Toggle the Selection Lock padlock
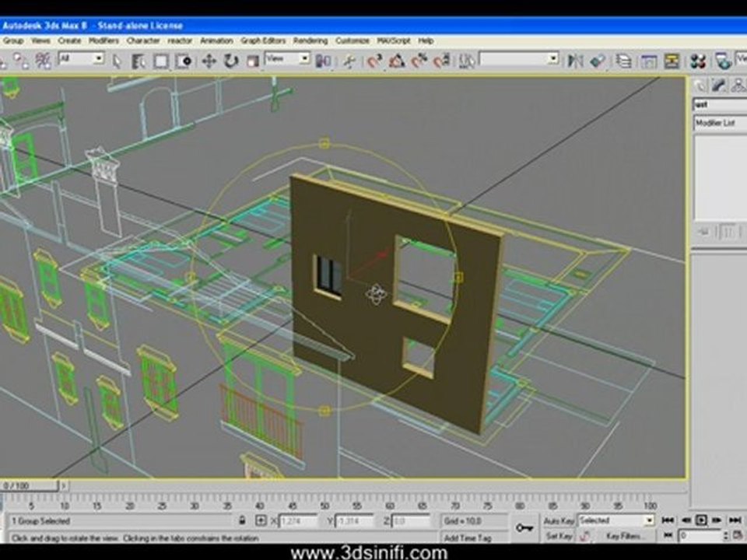The image size is (747, 560). point(242,520)
